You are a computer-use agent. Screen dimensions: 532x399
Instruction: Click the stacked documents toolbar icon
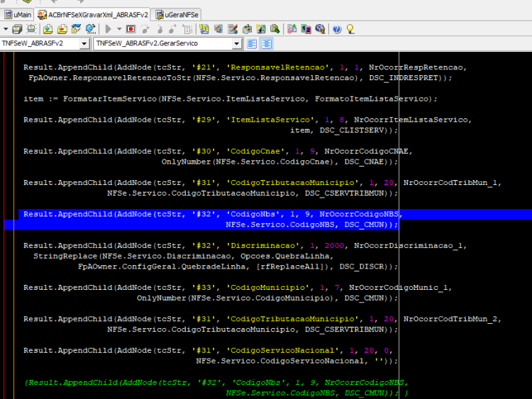pyautogui.click(x=218, y=29)
